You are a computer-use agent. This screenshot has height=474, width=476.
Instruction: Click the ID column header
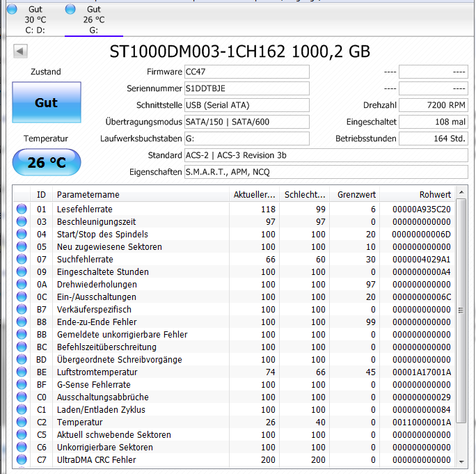pos(41,195)
